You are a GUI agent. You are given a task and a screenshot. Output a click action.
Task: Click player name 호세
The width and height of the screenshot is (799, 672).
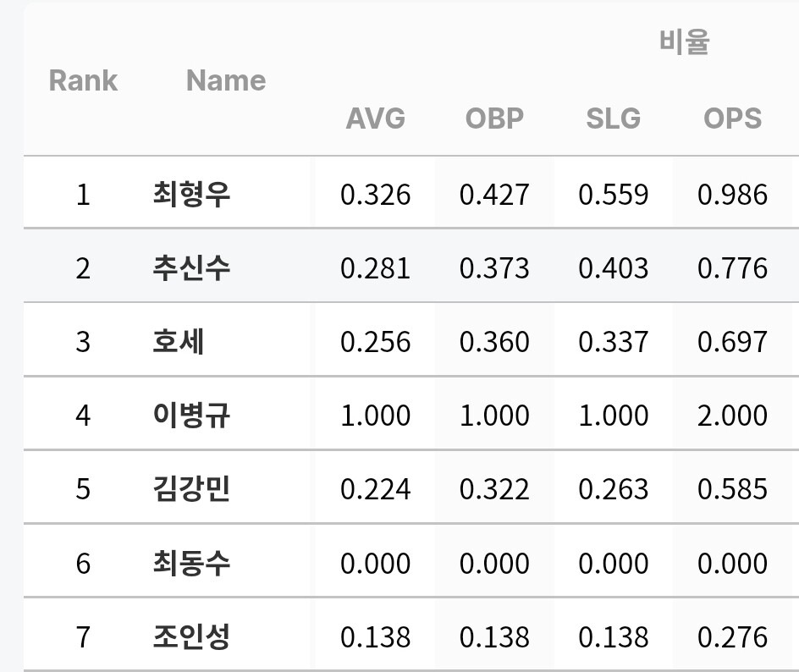(x=179, y=342)
